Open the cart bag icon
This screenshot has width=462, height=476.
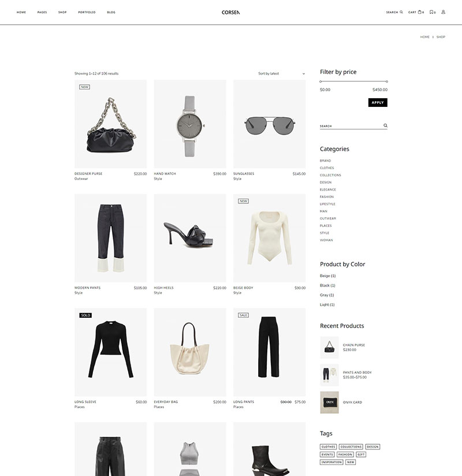(x=420, y=12)
